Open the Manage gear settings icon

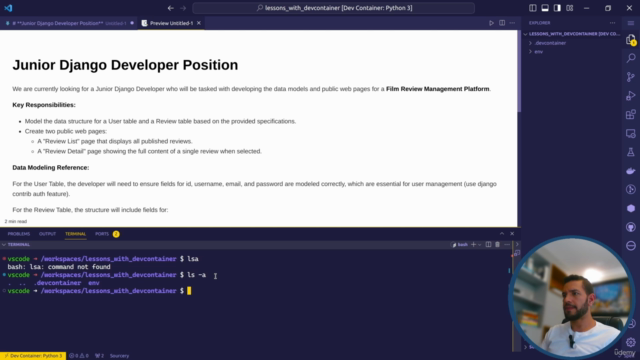click(631, 342)
